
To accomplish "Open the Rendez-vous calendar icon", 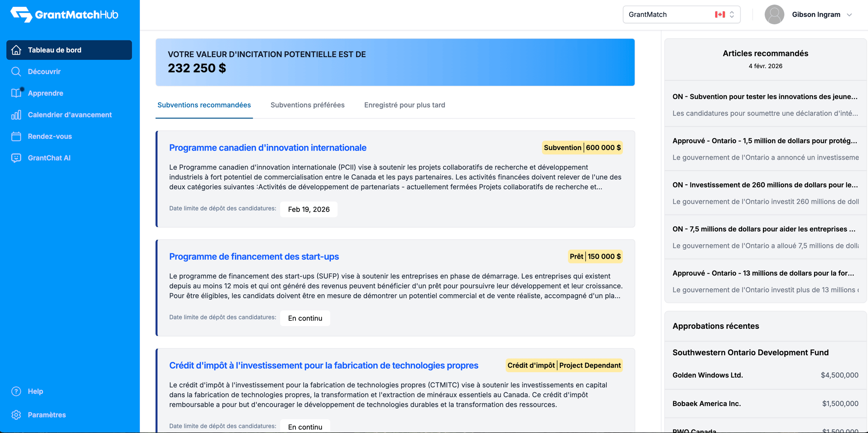I will [16, 136].
